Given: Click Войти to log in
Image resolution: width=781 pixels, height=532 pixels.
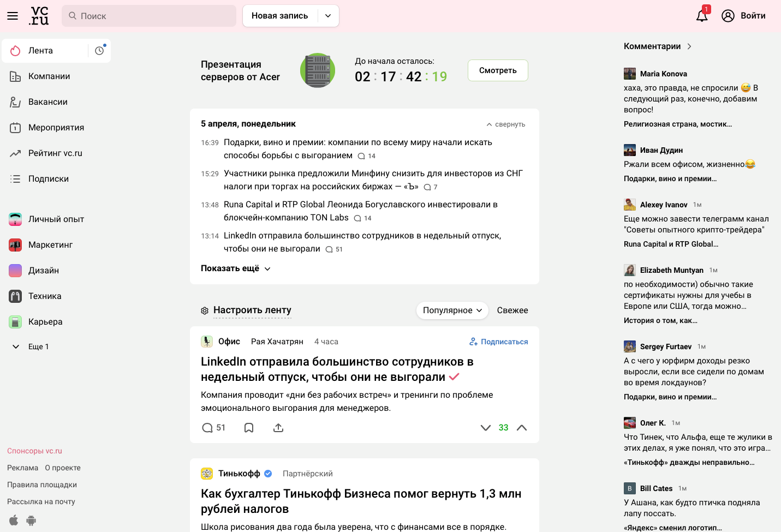Looking at the screenshot, I should [x=753, y=16].
